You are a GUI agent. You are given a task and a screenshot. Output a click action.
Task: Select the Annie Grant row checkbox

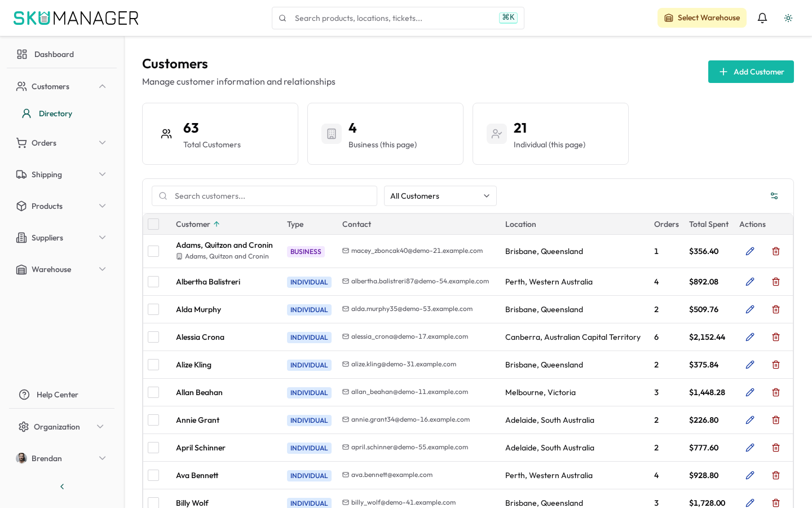(x=153, y=420)
